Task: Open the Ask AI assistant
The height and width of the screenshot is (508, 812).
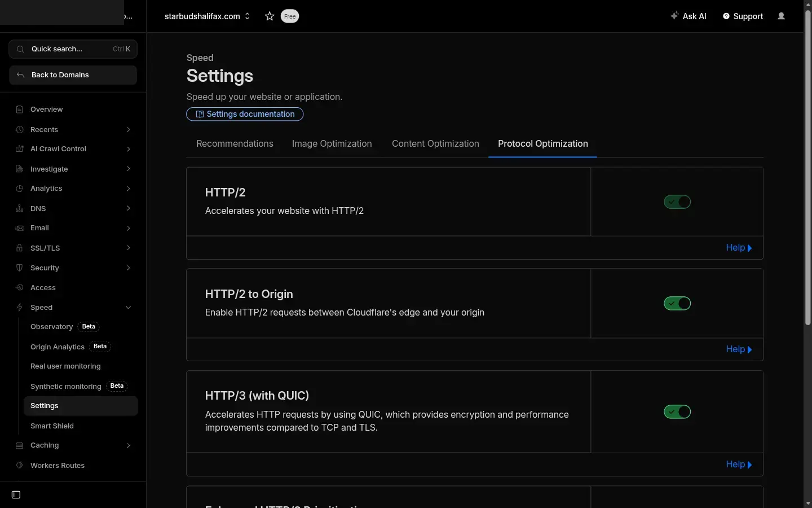Action: [x=689, y=16]
